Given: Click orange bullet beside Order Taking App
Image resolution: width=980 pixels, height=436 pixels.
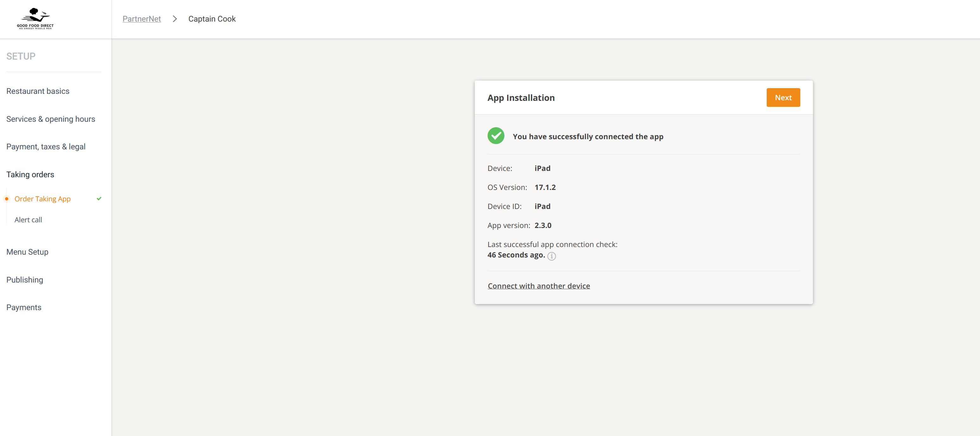Looking at the screenshot, I should click(x=6, y=198).
